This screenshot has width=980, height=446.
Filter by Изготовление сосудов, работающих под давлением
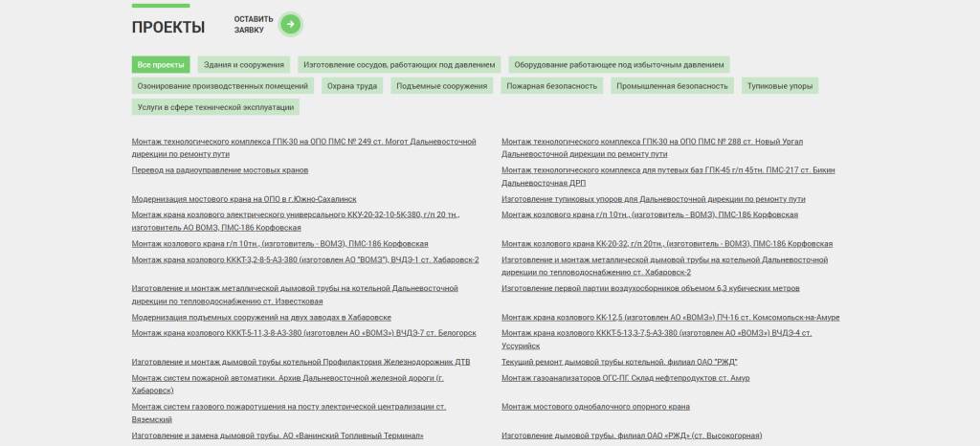click(399, 64)
